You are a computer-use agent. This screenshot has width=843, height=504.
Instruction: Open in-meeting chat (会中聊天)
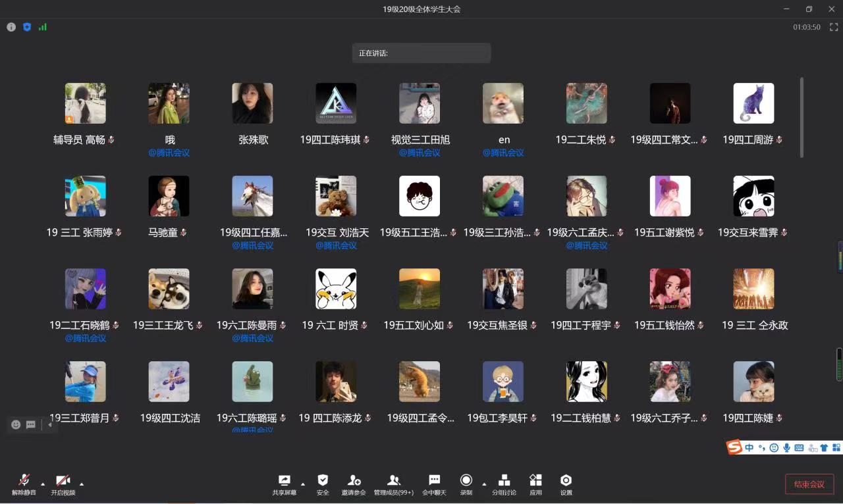(434, 484)
